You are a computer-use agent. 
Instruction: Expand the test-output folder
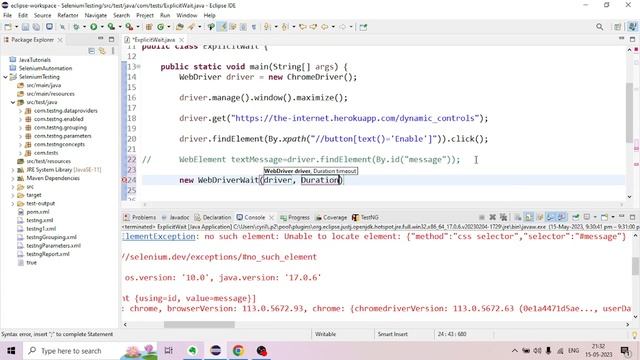click(x=13, y=204)
